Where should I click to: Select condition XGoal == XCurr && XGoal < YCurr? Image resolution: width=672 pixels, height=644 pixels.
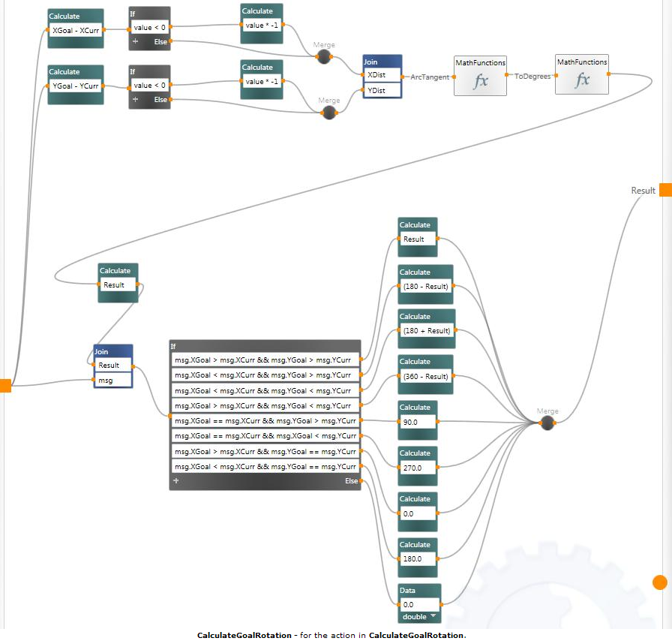tap(265, 435)
